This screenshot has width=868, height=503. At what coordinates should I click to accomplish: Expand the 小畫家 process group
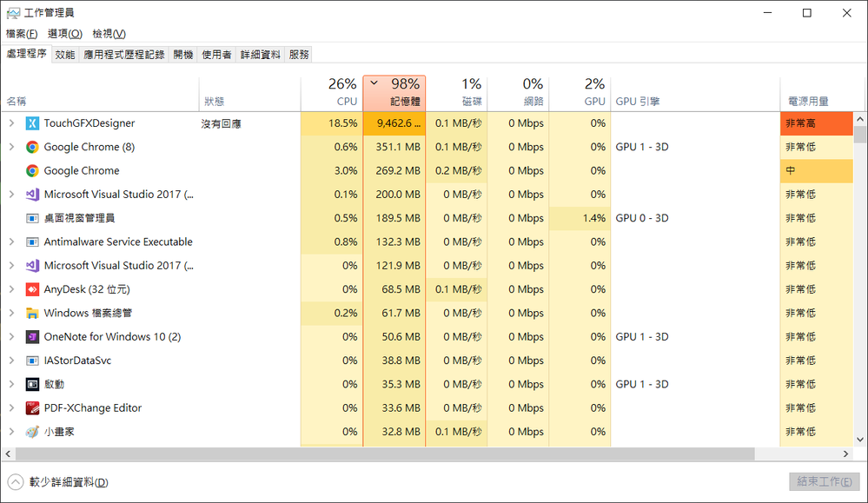tap(11, 432)
